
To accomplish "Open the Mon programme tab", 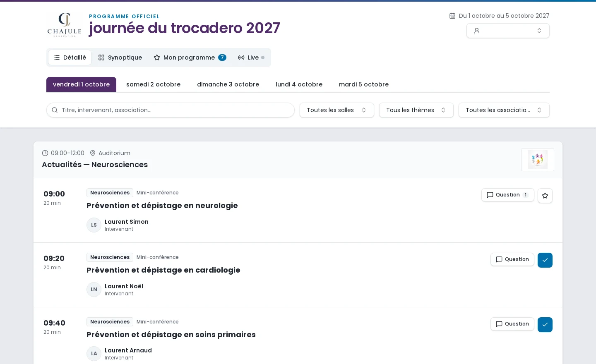I will [x=190, y=57].
